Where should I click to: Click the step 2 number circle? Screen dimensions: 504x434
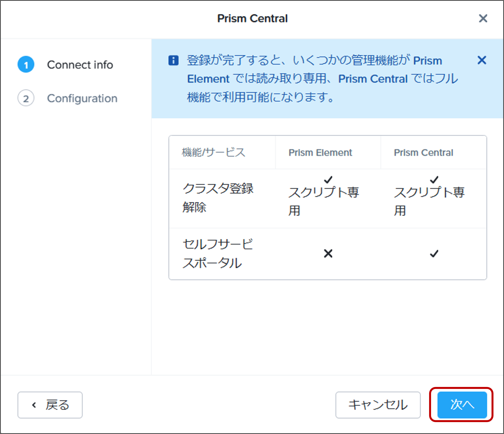coord(26,98)
